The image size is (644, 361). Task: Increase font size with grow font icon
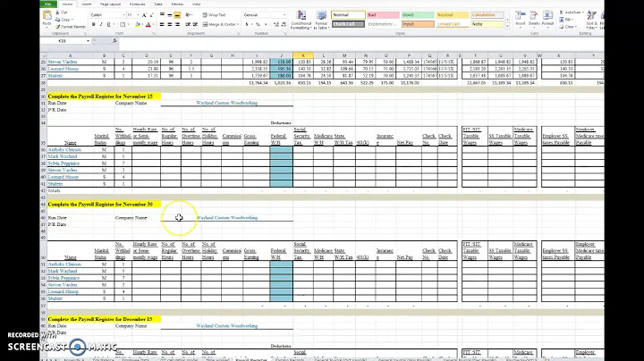pos(144,15)
